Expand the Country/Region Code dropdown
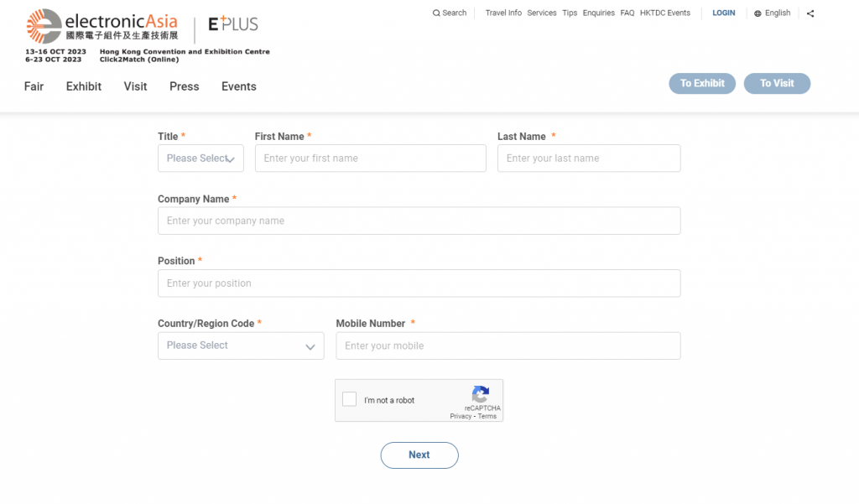The image size is (859, 504). click(x=241, y=346)
